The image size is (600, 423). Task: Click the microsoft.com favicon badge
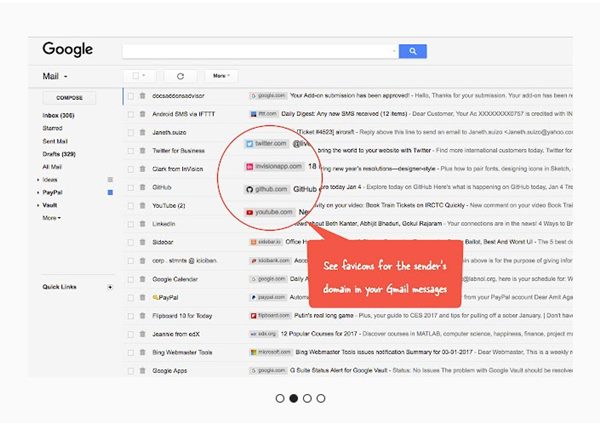271,352
